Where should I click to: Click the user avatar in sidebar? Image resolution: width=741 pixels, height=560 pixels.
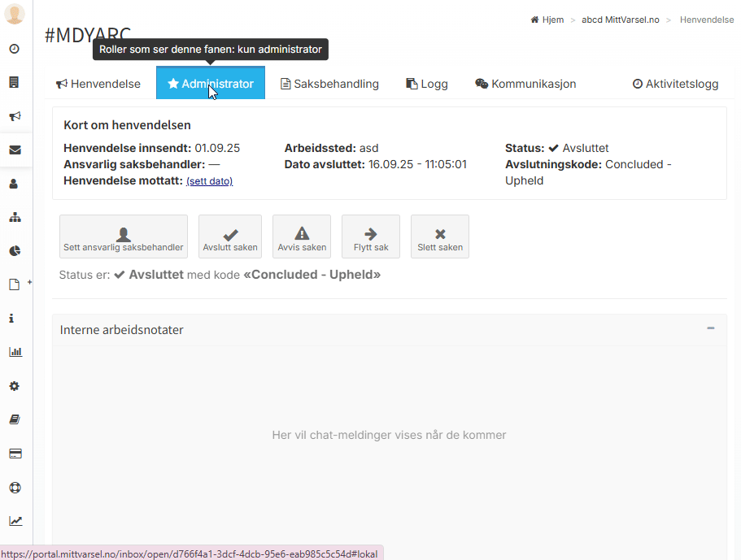tap(15, 15)
